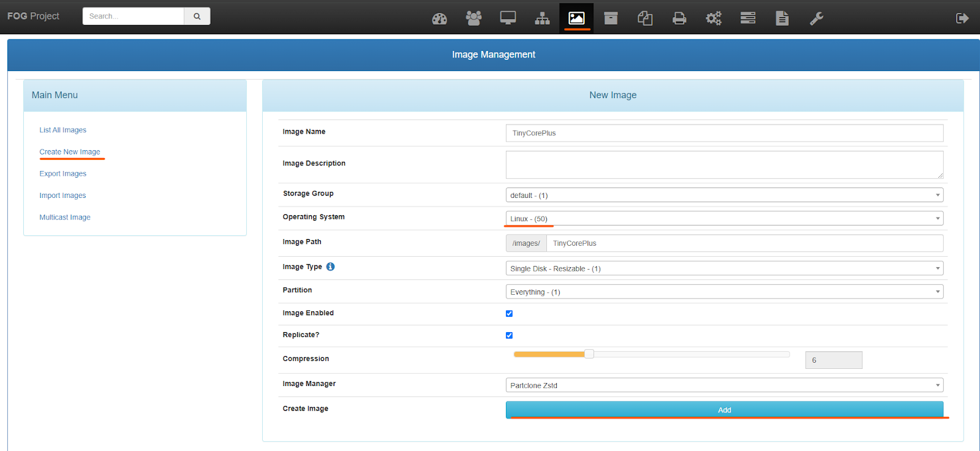Open the Image Manager dropdown

click(x=725, y=385)
